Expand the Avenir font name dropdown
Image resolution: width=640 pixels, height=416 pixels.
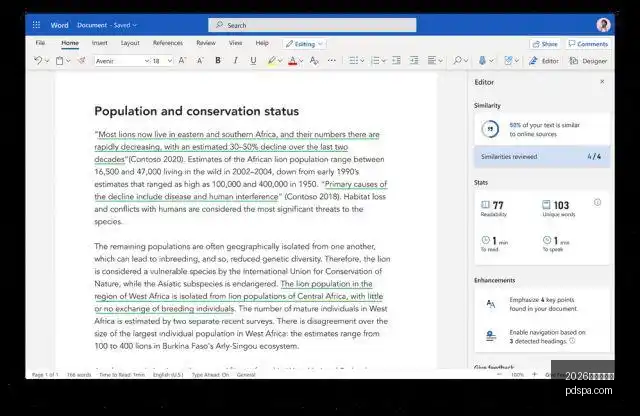pos(122,61)
